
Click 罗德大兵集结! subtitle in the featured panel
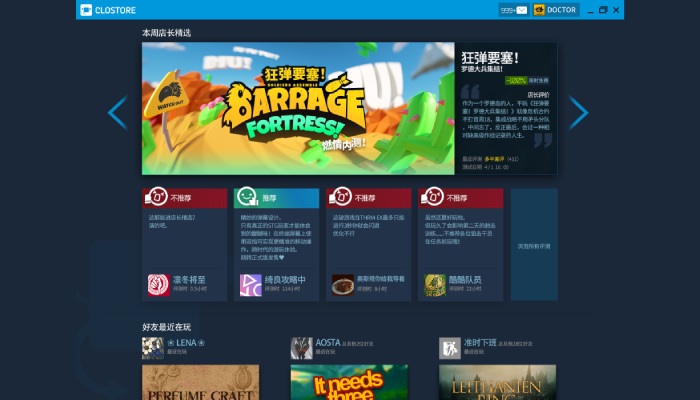482,69
